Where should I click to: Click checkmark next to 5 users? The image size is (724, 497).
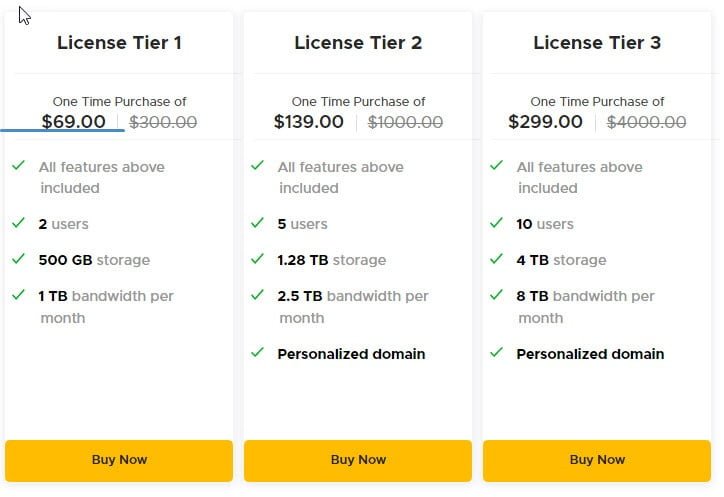[x=257, y=223]
